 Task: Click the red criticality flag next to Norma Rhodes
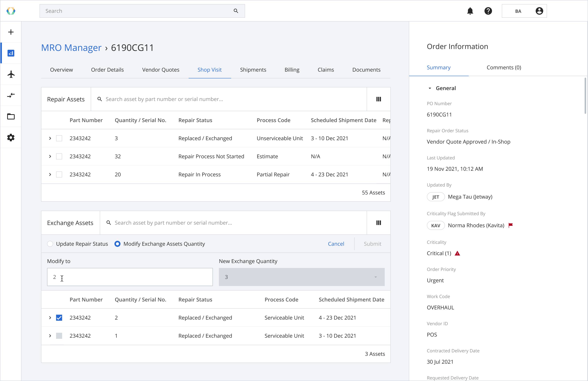[511, 225]
